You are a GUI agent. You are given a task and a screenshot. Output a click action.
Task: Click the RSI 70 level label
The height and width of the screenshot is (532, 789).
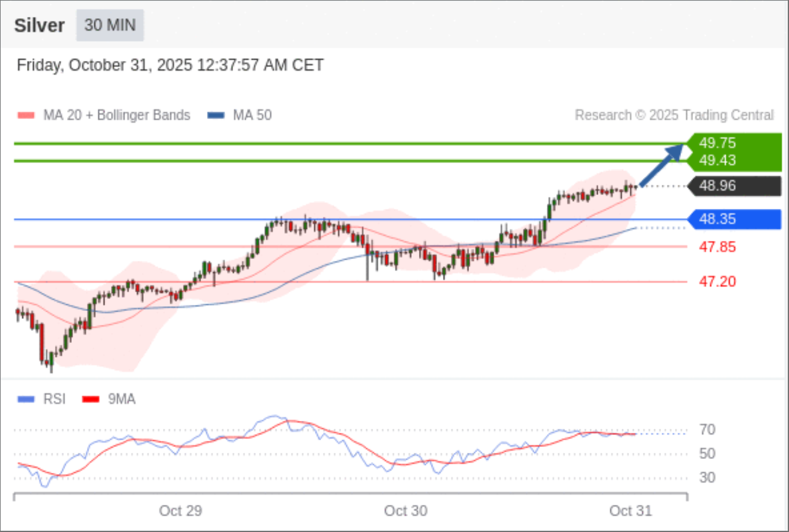coord(708,430)
